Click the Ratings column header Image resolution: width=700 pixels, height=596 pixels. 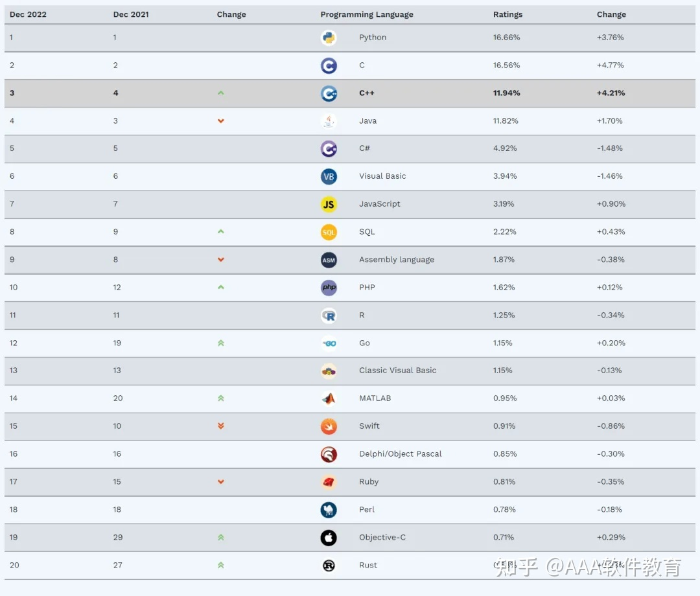507,14
